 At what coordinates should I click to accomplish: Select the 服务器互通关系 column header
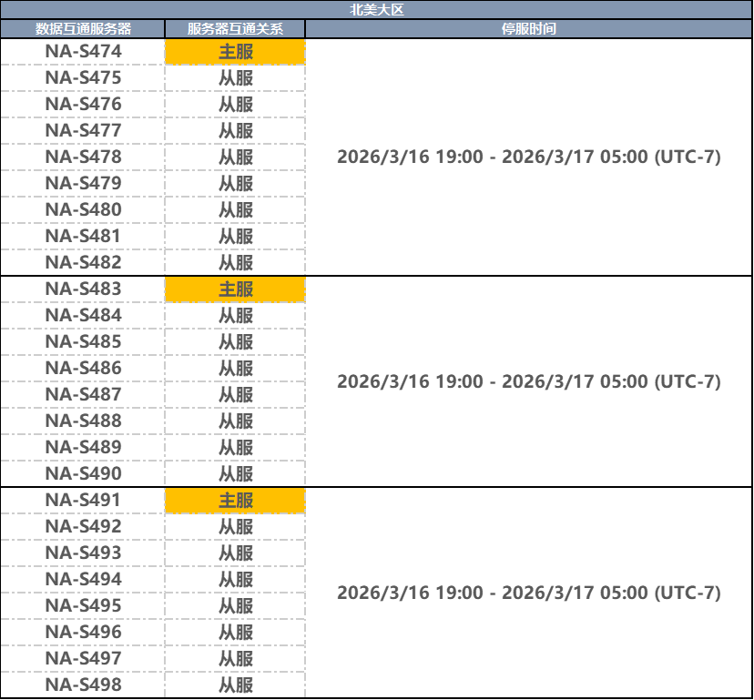[235, 29]
